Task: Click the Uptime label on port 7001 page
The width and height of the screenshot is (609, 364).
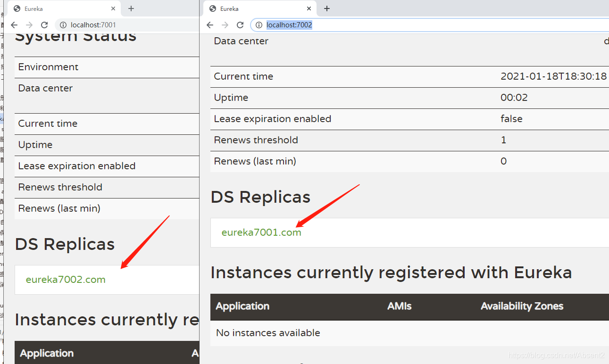Action: click(35, 145)
